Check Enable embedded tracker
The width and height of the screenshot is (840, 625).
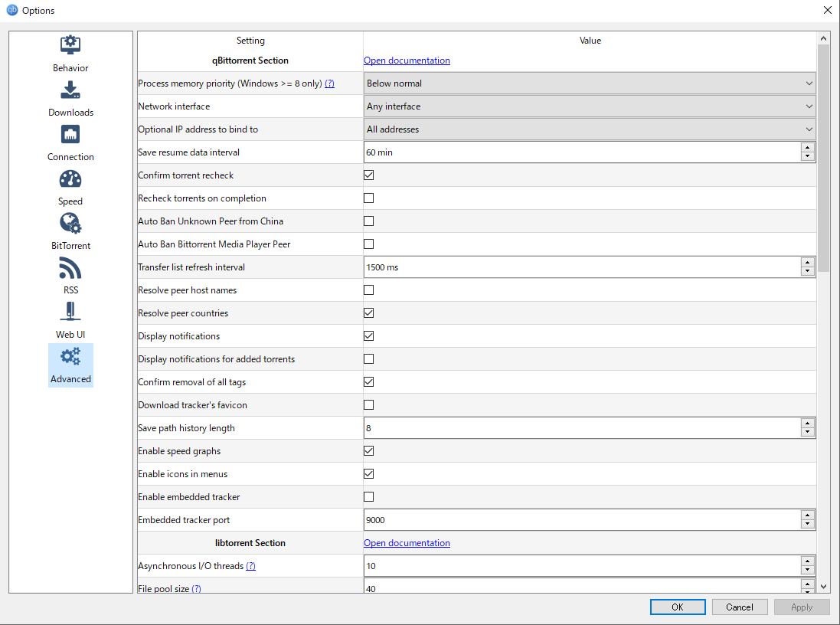368,497
